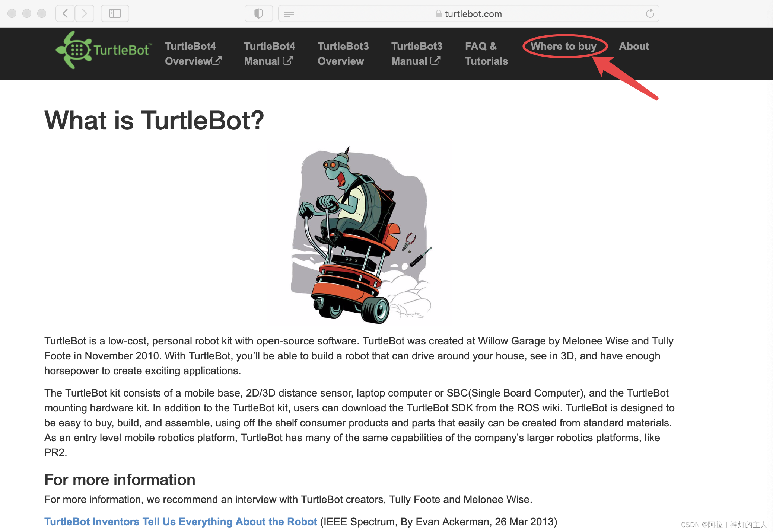Open TurtleBot Inventors Tell Us Everything link
Screen dimensions: 773x532
(181, 522)
